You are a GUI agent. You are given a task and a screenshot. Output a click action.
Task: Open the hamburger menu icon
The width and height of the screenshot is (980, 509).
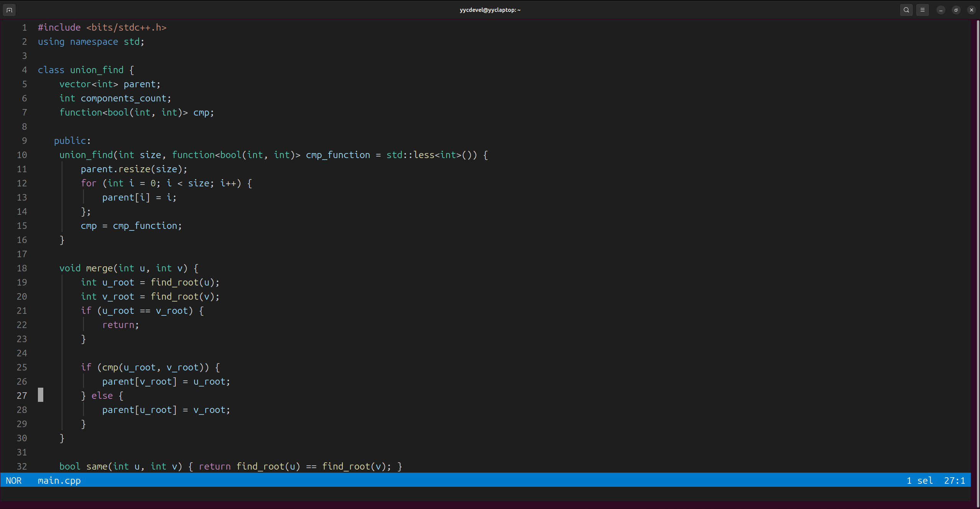point(922,10)
